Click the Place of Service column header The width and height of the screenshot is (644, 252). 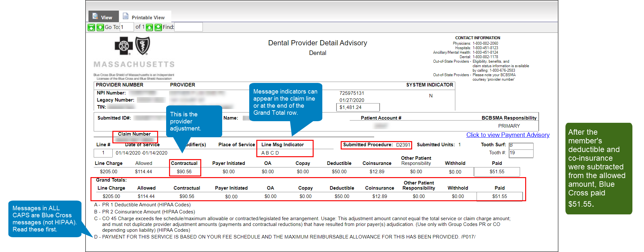point(237,145)
